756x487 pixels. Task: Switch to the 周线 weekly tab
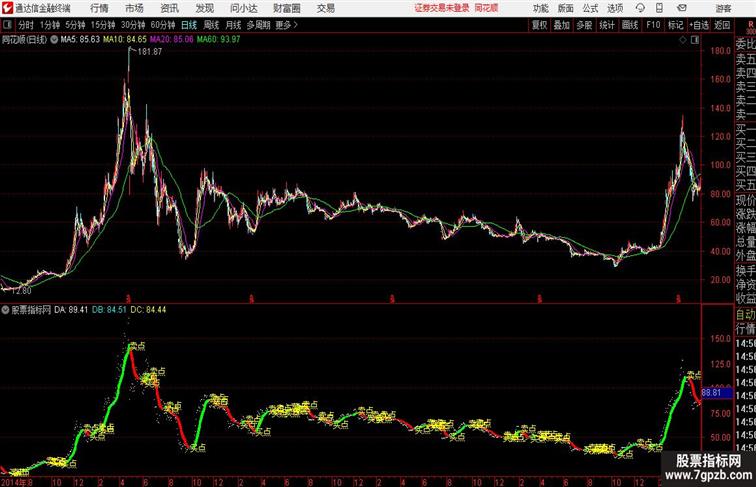point(211,25)
